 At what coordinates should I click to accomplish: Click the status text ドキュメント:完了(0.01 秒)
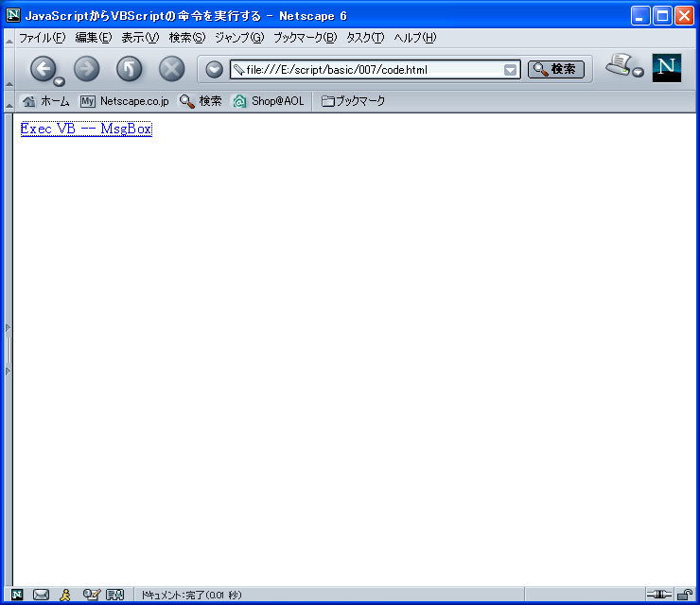[x=191, y=596]
